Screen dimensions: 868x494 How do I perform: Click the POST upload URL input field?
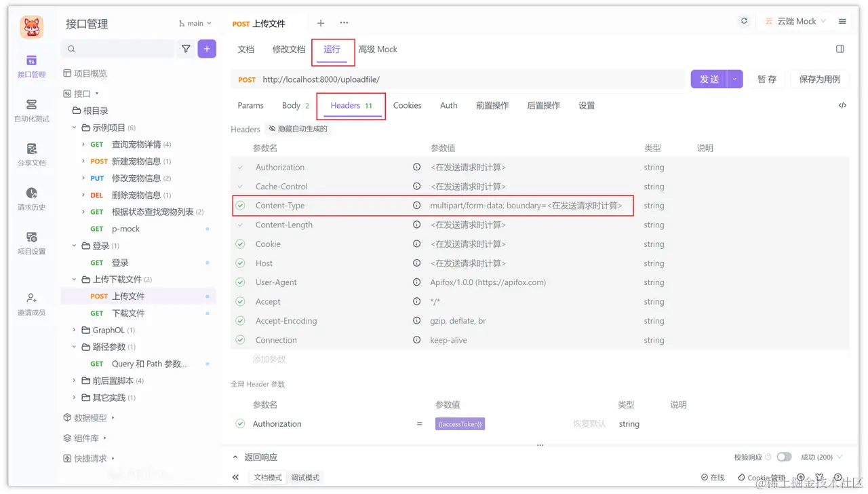click(407, 79)
